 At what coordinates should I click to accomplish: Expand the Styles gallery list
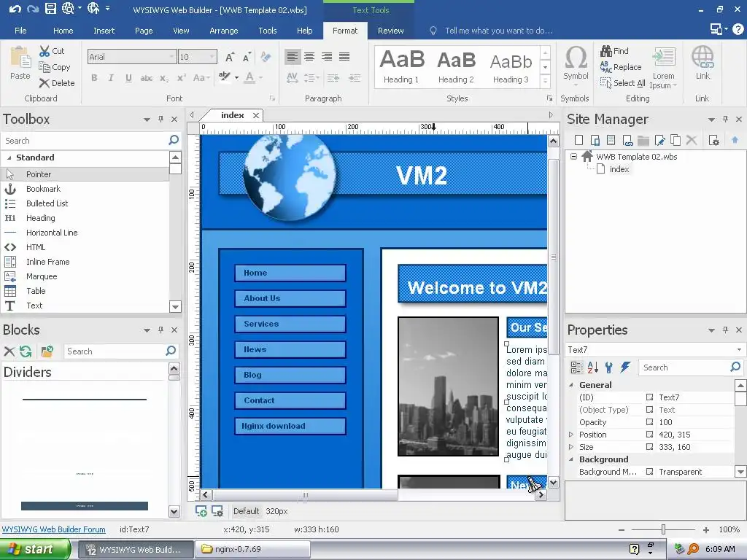(x=545, y=81)
